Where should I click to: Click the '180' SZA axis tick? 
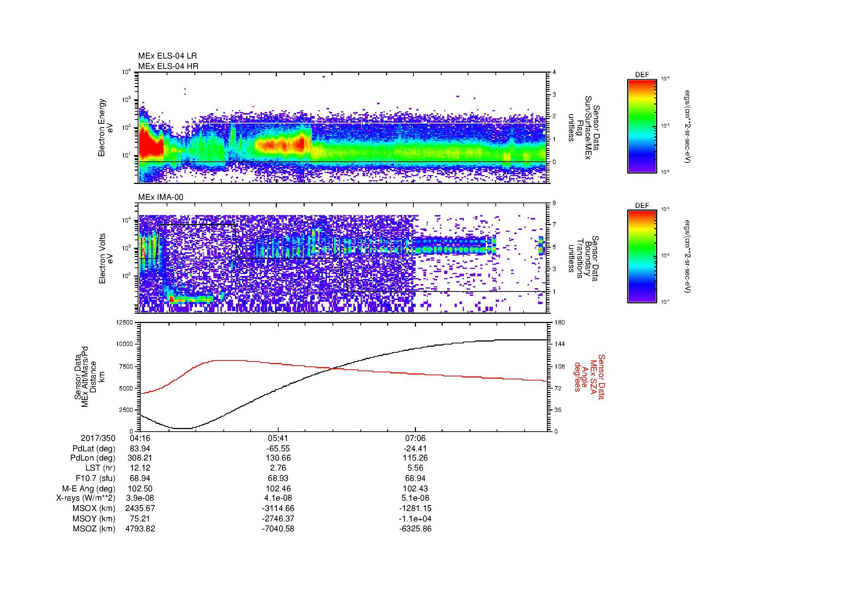pos(560,322)
